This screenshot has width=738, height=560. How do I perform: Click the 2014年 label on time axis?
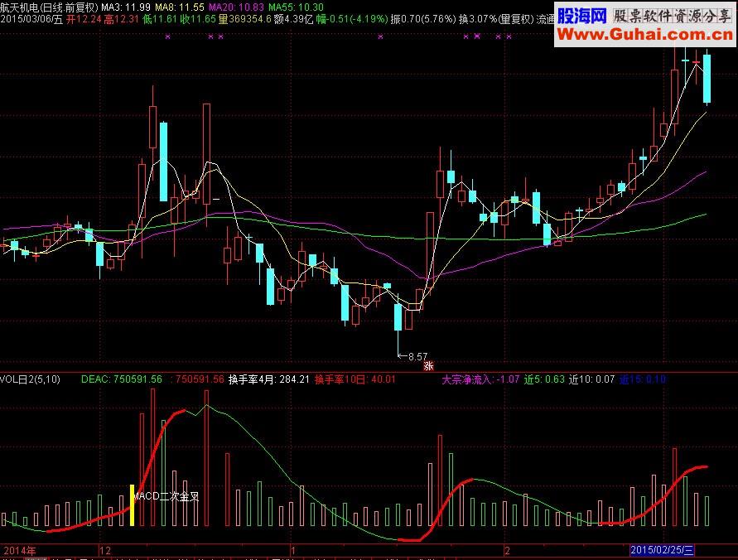[x=20, y=550]
